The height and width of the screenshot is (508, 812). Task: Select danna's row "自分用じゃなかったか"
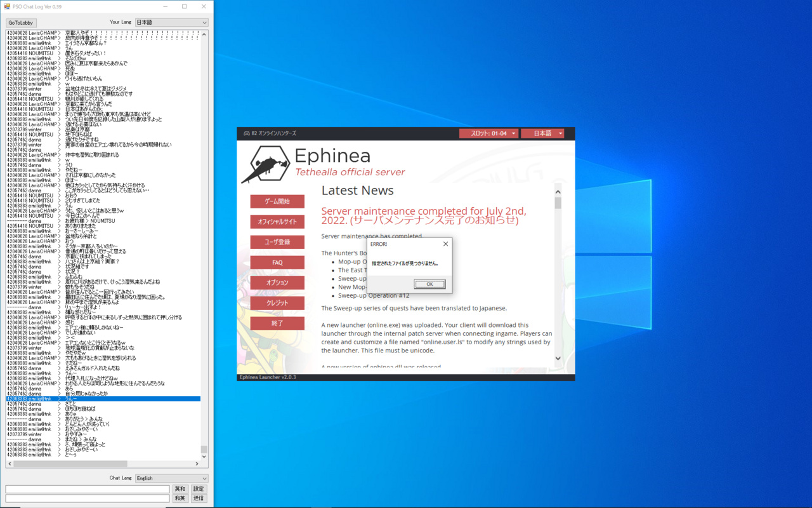[x=103, y=394]
